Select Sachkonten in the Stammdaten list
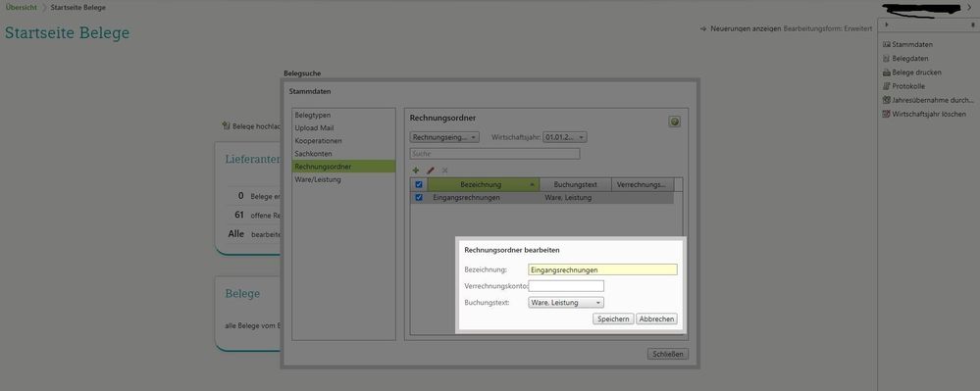The height and width of the screenshot is (391, 980). (x=313, y=154)
